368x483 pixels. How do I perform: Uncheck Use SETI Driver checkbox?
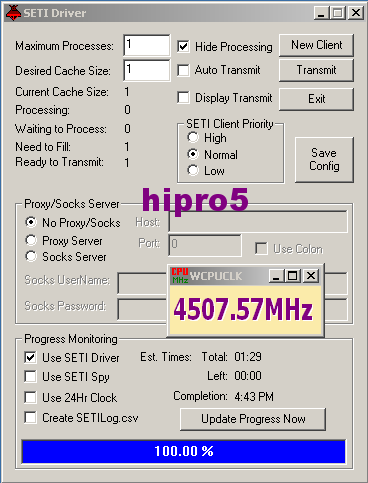[31, 357]
